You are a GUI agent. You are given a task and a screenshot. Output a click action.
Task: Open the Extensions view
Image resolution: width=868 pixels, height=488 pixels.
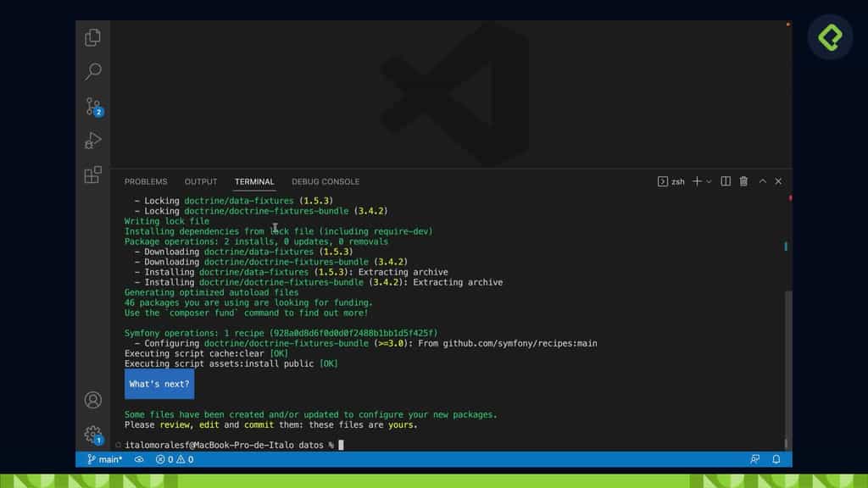click(x=93, y=175)
